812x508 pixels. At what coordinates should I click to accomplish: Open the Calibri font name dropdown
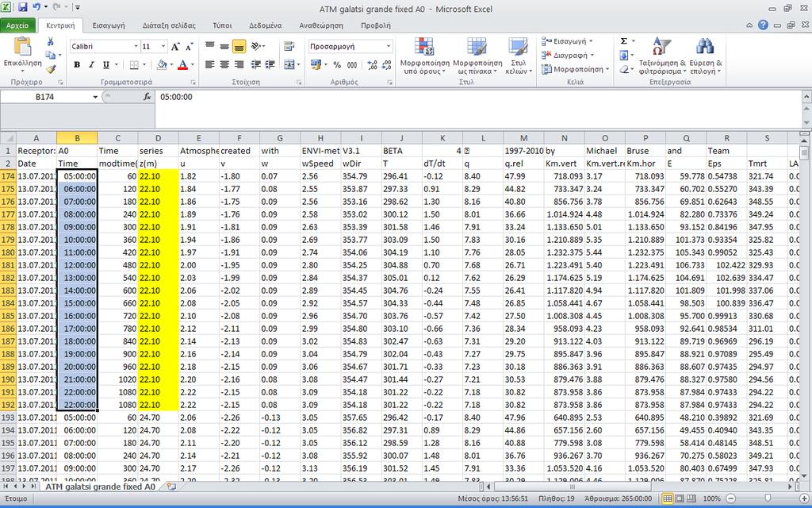click(x=136, y=47)
